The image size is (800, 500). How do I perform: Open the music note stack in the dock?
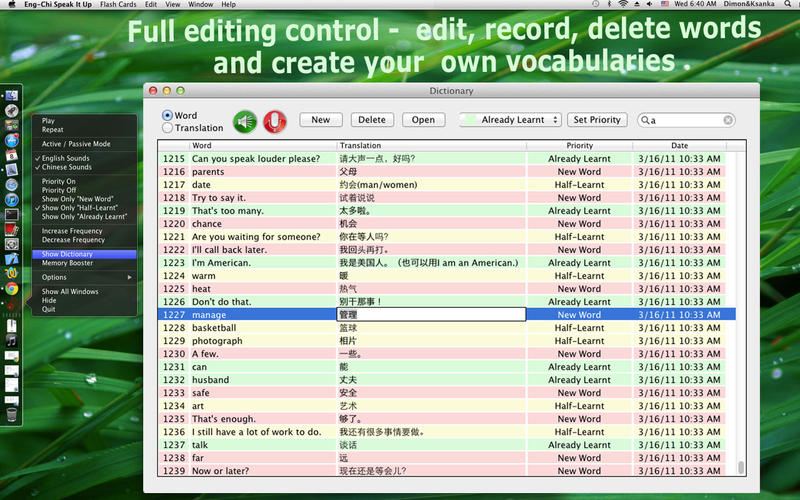coord(11,340)
